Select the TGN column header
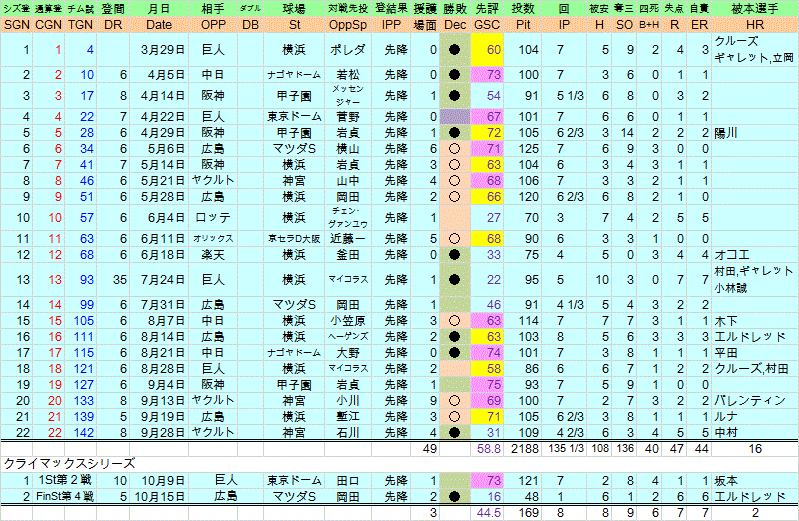799x521 pixels. click(81, 25)
